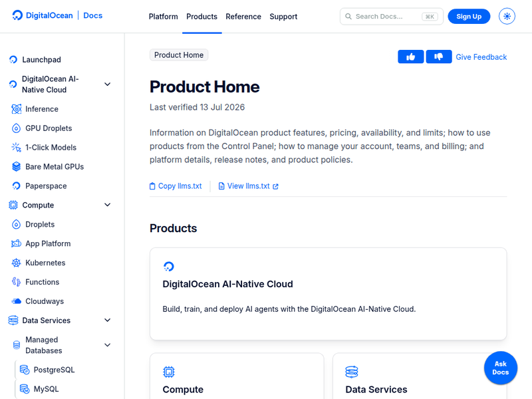
Task: Focus the Search Docs input field
Action: [392, 16]
